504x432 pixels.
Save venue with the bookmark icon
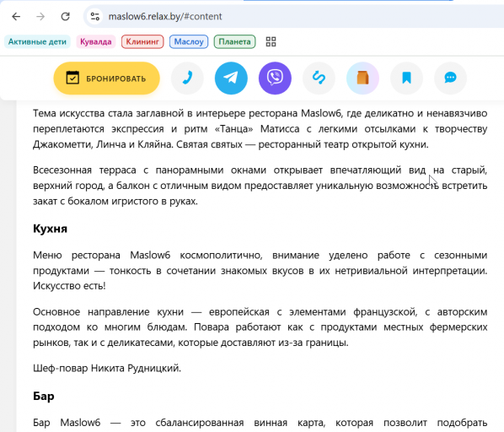tap(406, 78)
